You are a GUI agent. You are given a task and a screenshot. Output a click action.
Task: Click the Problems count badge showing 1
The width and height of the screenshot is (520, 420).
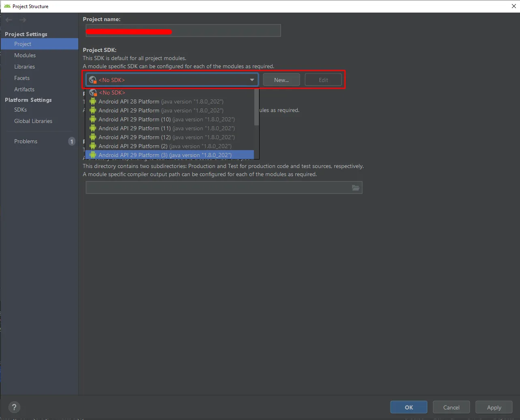tap(72, 141)
